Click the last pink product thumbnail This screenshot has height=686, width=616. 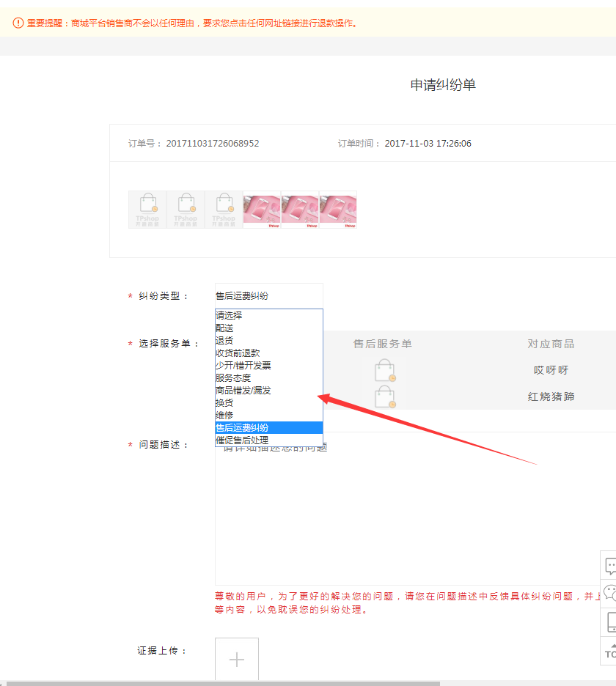coord(338,210)
